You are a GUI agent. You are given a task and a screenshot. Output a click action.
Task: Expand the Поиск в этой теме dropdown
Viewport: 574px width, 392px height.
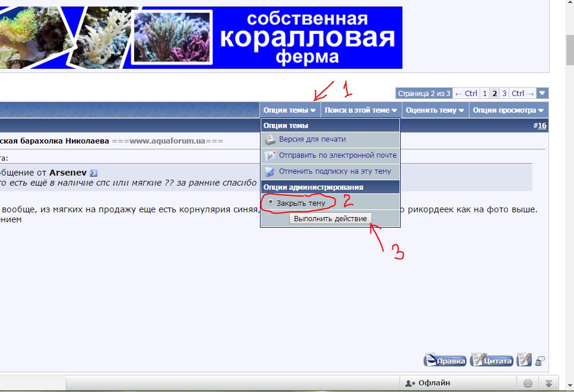361,110
